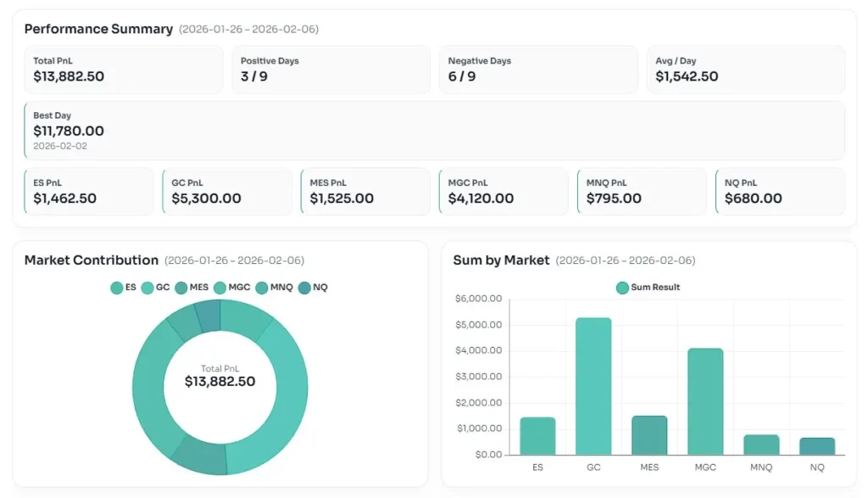Select the tallest GC bar in the chart

pos(593,386)
